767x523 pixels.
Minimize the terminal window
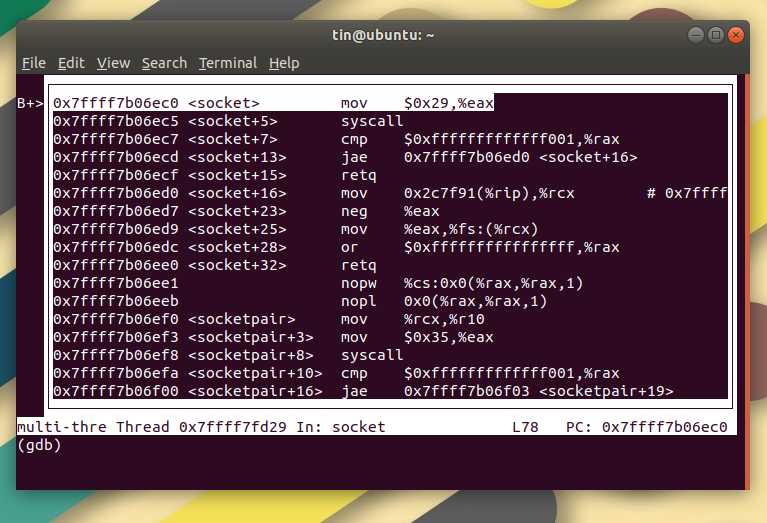coord(696,35)
